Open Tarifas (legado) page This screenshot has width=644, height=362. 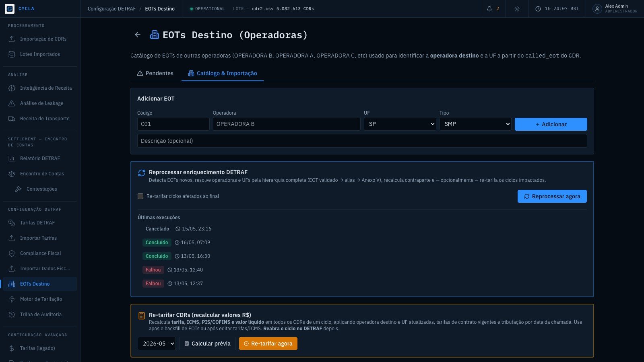[40, 348]
